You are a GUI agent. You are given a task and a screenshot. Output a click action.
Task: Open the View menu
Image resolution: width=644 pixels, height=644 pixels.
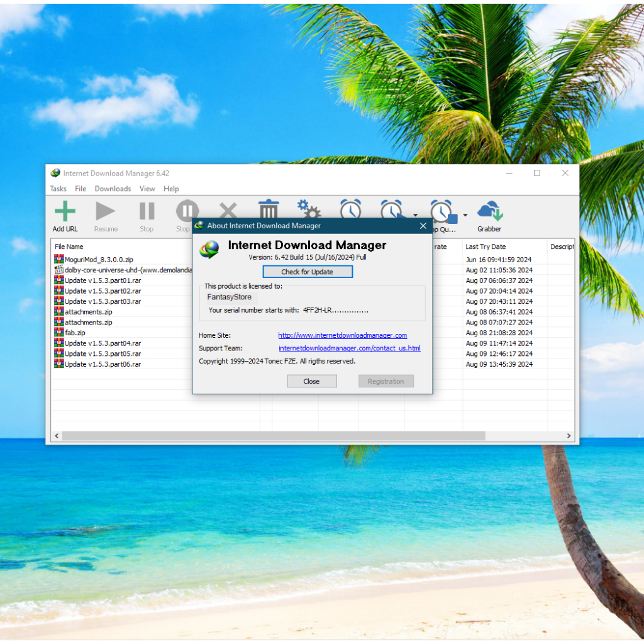pos(147,189)
